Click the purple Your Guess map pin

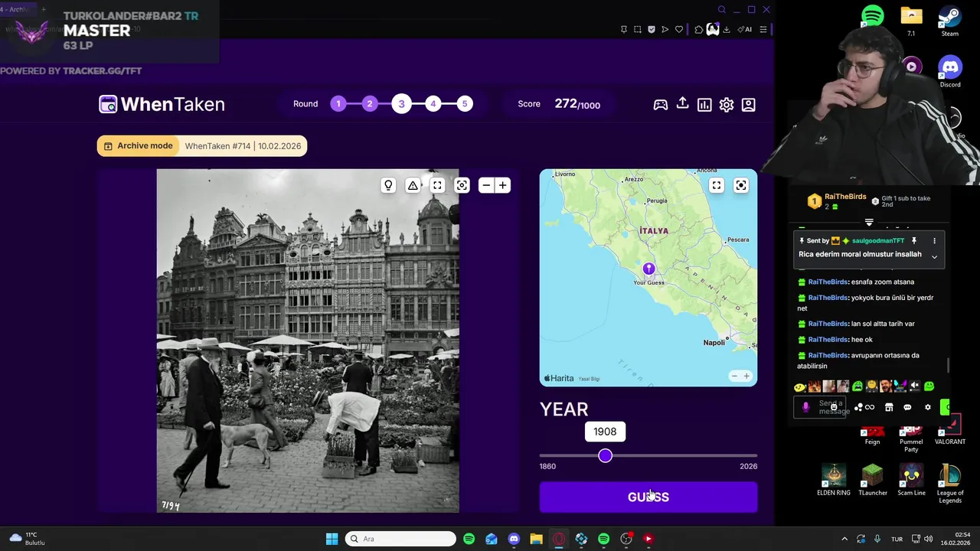coord(648,269)
